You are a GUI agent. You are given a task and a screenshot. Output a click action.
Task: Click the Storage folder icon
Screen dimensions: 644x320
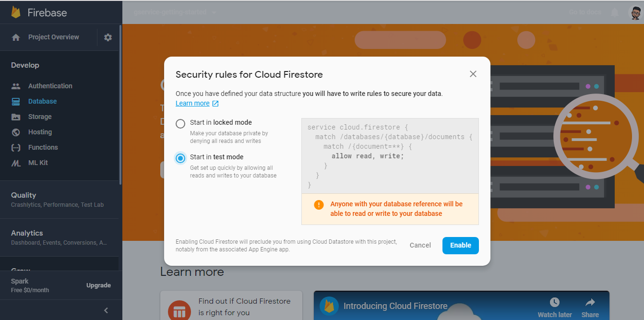click(x=16, y=117)
